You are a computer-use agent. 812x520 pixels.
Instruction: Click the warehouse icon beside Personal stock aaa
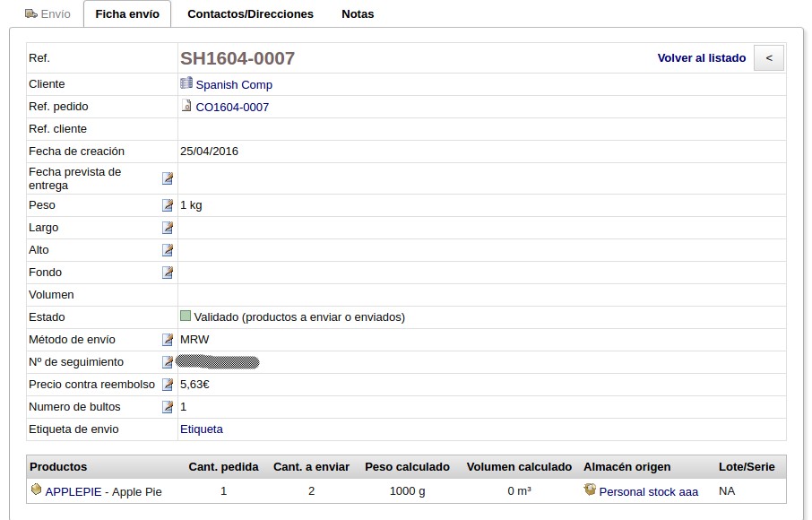pyautogui.click(x=590, y=489)
